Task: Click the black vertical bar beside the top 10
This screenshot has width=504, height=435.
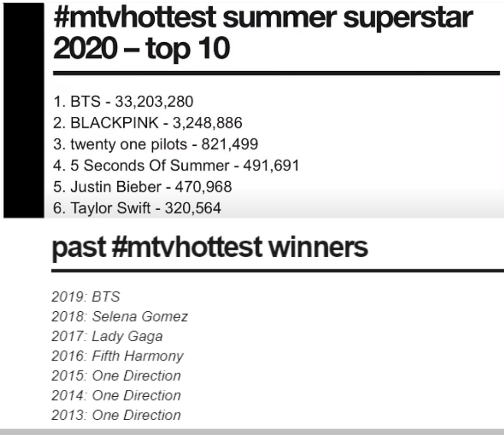Action: click(x=23, y=108)
